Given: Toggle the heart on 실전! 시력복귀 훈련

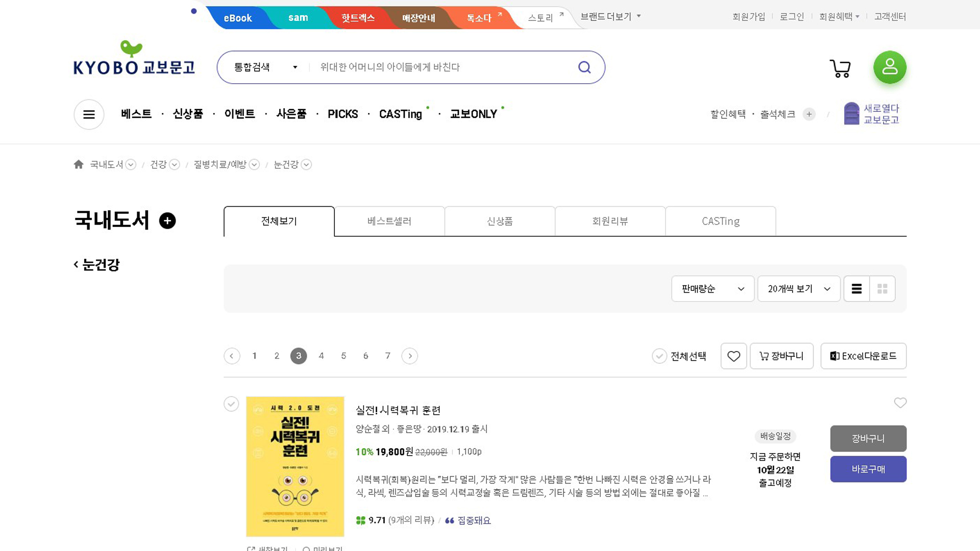Looking at the screenshot, I should point(900,403).
